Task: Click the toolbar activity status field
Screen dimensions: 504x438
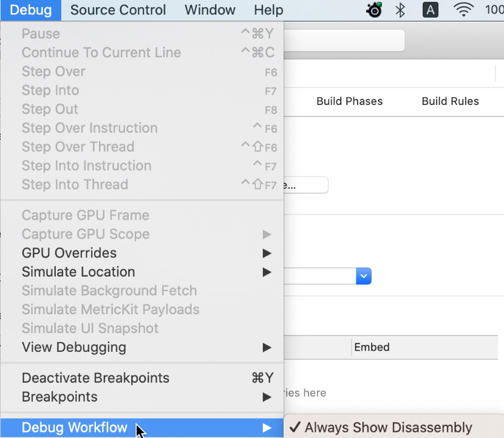Action: pyautogui.click(x=344, y=41)
